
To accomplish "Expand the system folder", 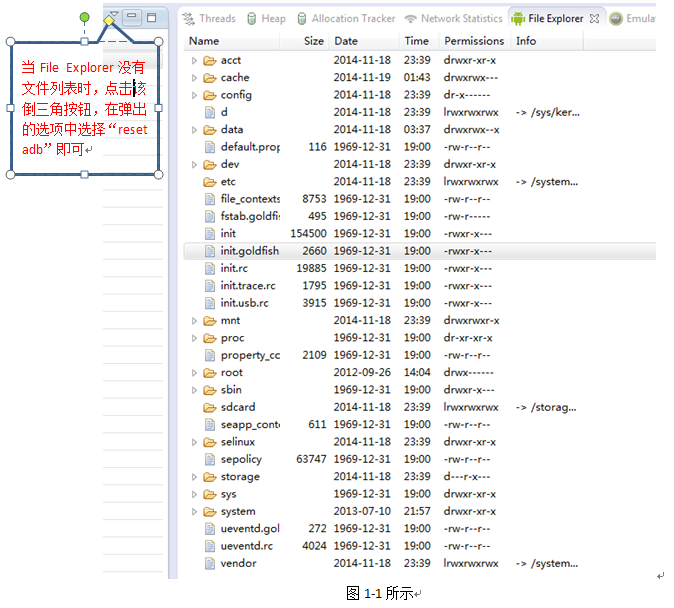I will [194, 512].
